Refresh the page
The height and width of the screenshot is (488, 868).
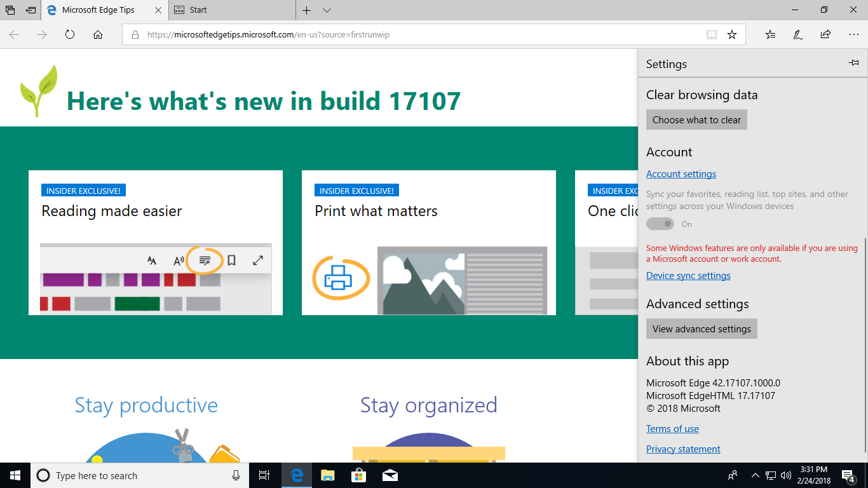(x=70, y=35)
